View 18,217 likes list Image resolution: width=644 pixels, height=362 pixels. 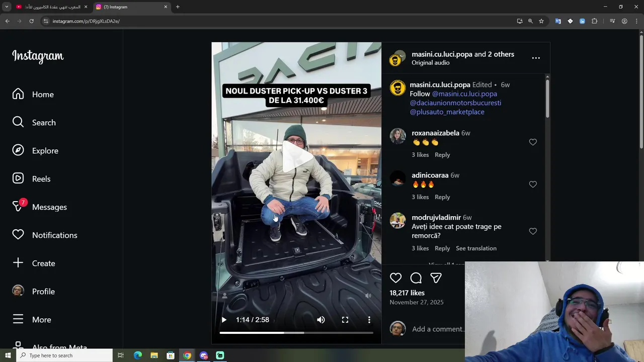(407, 293)
